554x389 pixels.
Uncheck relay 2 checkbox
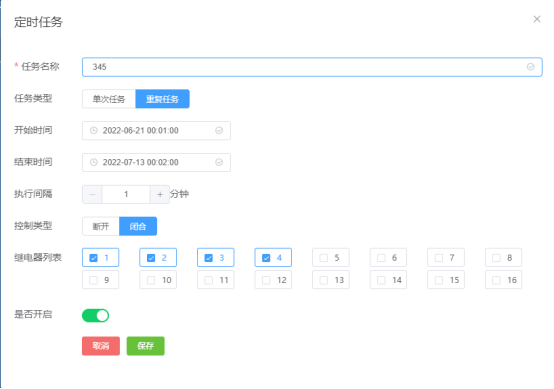pos(151,258)
